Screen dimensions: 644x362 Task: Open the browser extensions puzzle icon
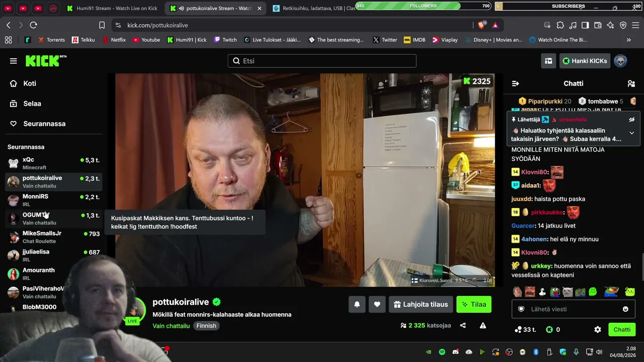coord(560,25)
